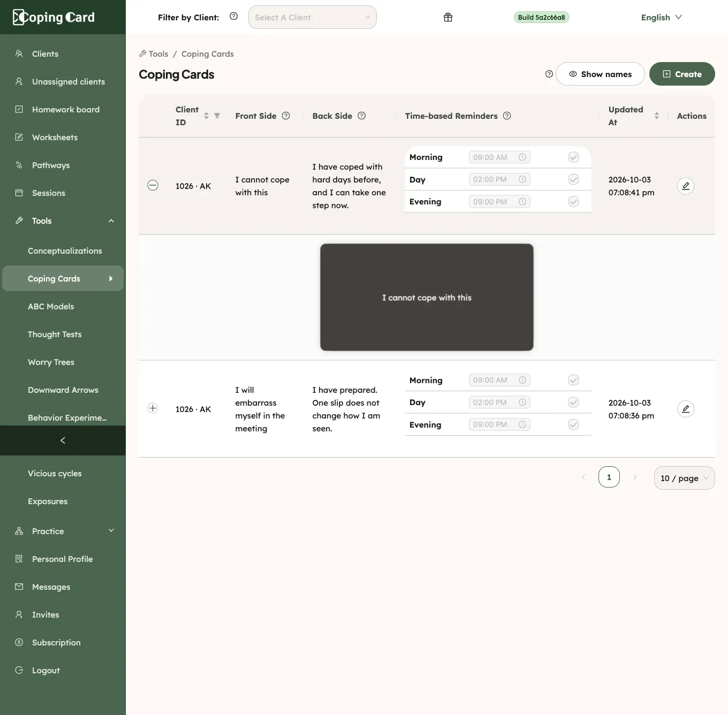The height and width of the screenshot is (715, 728).
Task: Open Homework board in the sidebar
Action: [63, 109]
